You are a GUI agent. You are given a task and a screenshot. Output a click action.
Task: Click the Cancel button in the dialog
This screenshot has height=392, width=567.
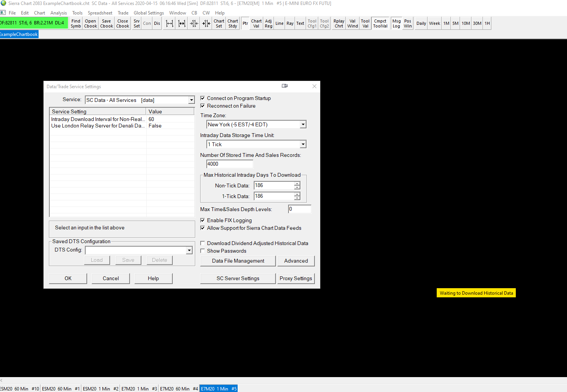[111, 278]
